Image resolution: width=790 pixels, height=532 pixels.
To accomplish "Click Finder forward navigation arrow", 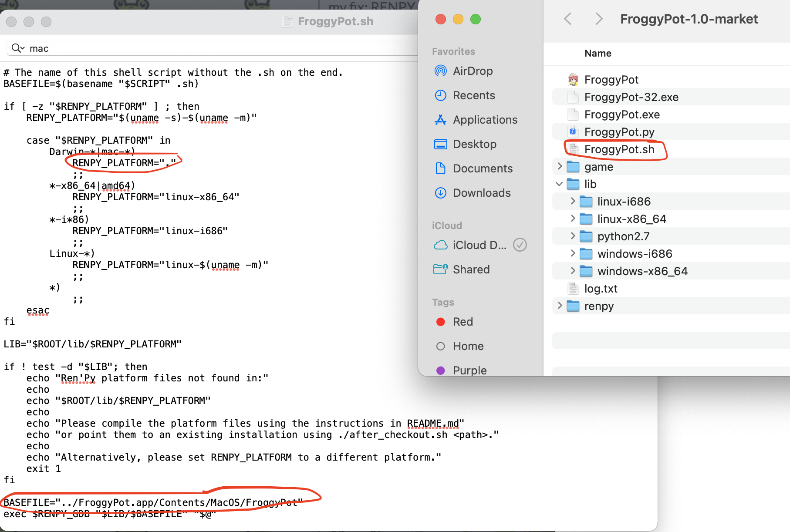I will tap(599, 19).
